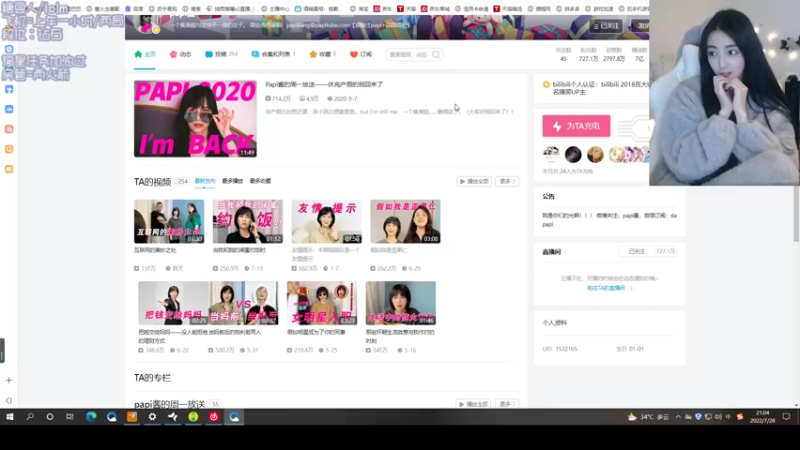Image resolution: width=800 pixels, height=450 pixels.
Task: Sort TA的视频 by 最多收藏
Action: 260,181
